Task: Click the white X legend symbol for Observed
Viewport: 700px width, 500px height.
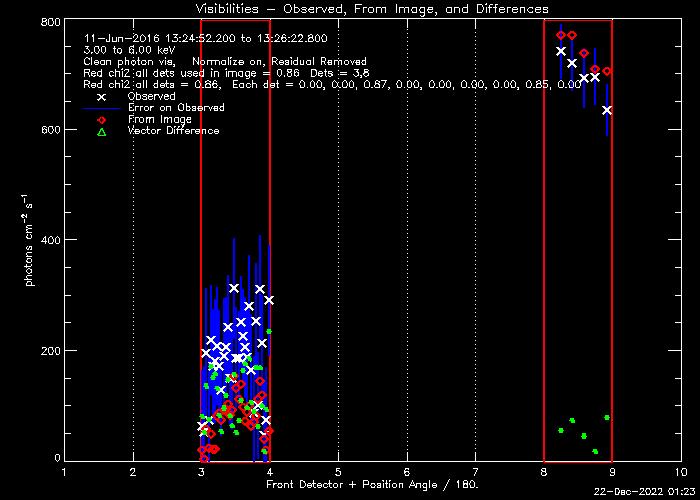Action: [x=102, y=97]
